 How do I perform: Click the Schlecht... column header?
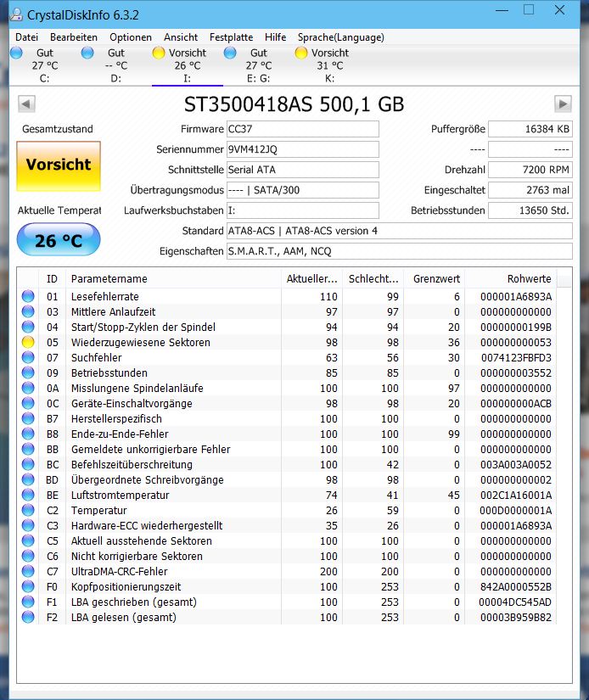pos(373,278)
